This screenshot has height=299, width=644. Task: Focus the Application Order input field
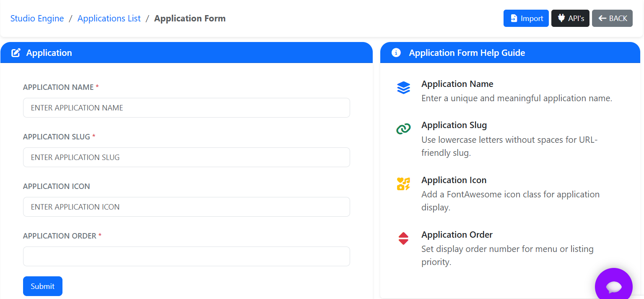click(187, 256)
